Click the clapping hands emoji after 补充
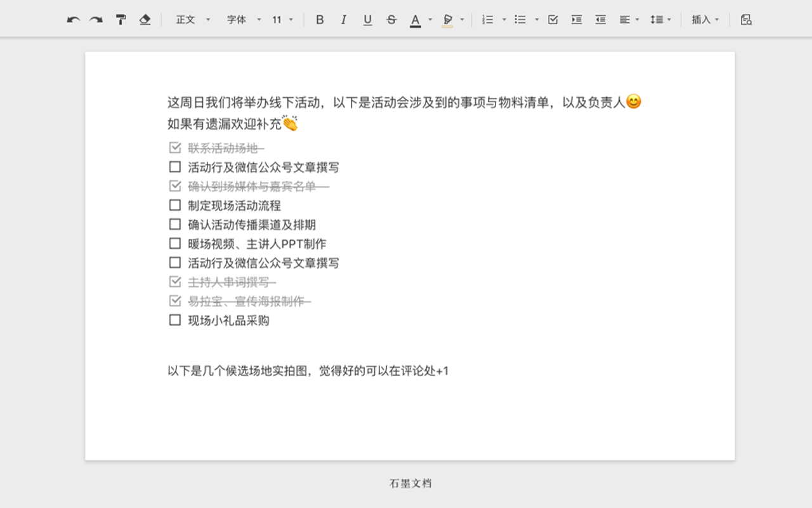 point(290,123)
